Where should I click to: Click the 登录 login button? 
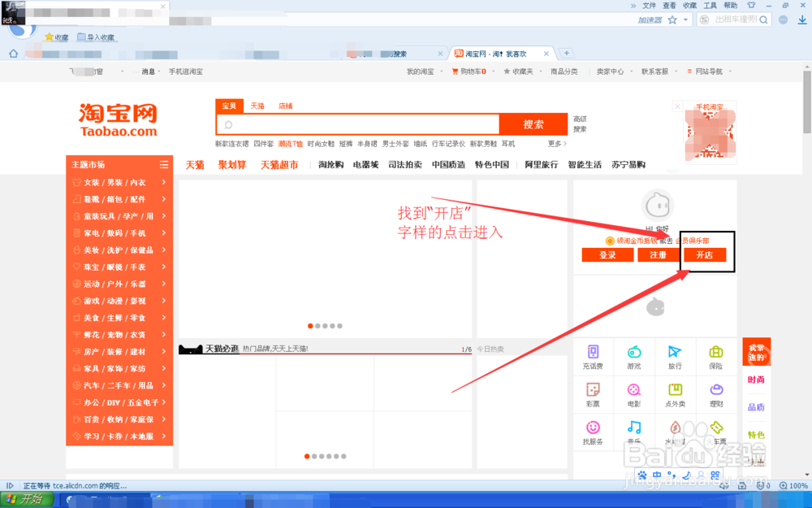[x=607, y=254]
